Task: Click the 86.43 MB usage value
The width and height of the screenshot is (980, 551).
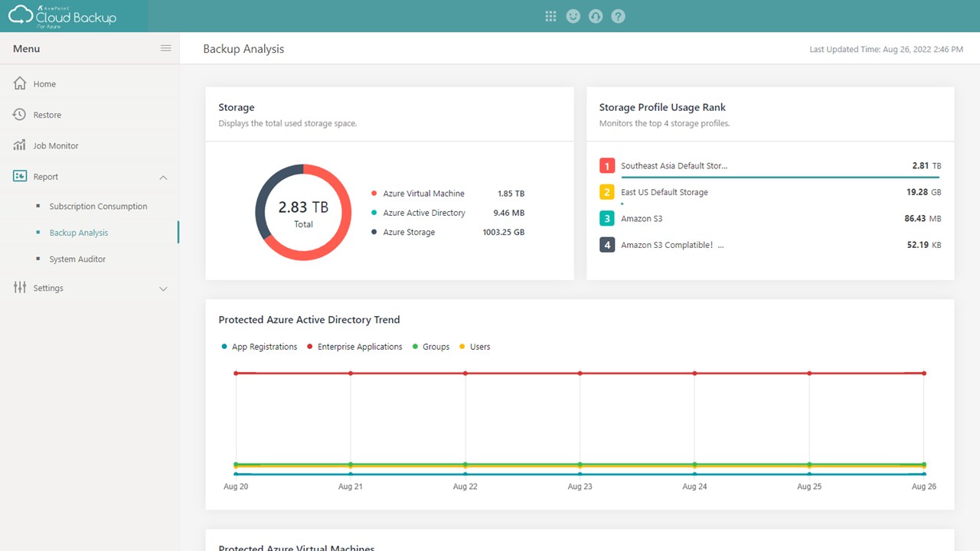Action: point(923,219)
